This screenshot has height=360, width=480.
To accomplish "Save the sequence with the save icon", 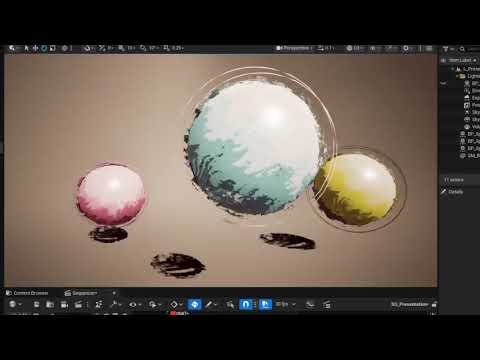I will click(x=36, y=304).
